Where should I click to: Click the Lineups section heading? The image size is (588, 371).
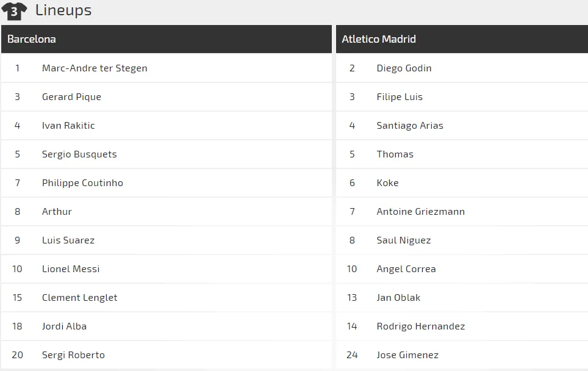point(63,10)
